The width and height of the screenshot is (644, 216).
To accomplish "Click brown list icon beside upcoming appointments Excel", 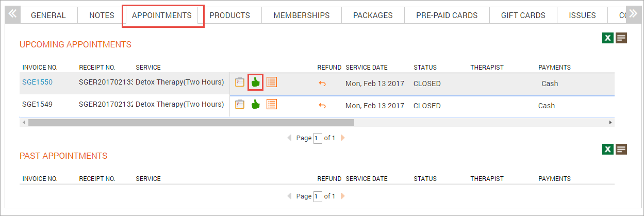I will (x=621, y=38).
